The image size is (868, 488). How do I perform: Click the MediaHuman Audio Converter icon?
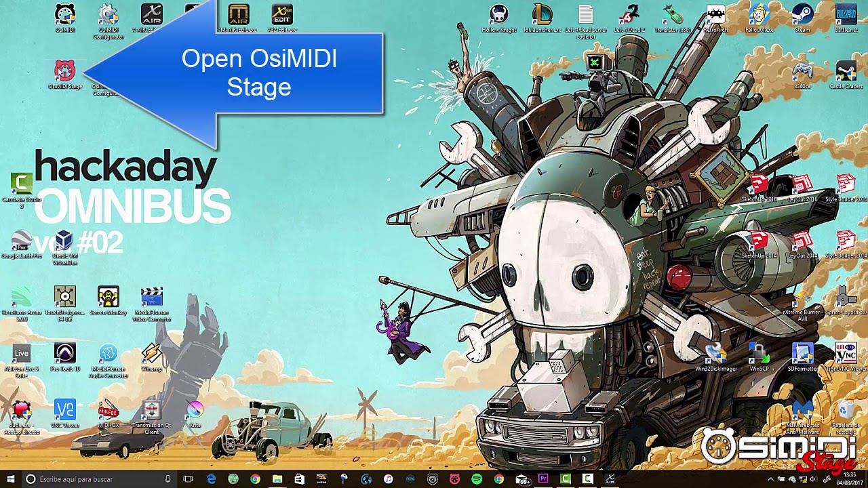pyautogui.click(x=108, y=361)
